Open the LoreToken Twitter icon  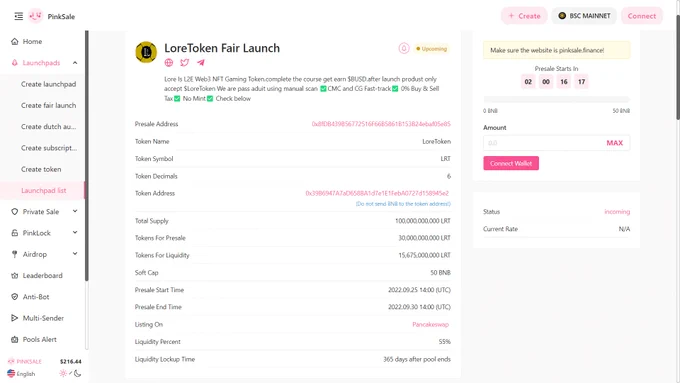pos(184,62)
